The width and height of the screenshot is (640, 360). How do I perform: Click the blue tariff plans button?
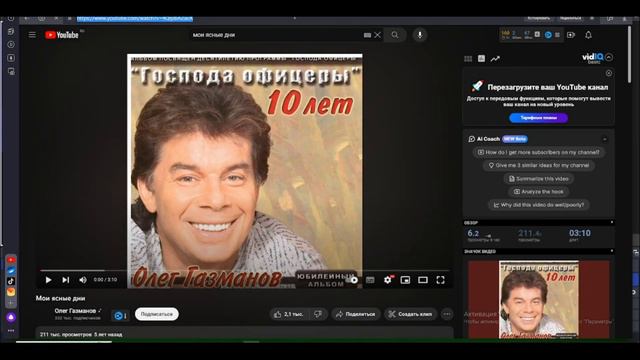click(538, 118)
